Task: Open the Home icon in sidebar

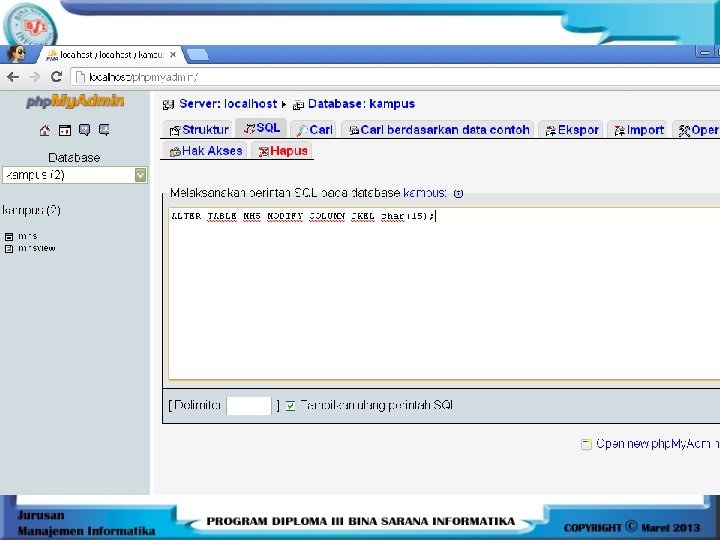Action: click(45, 130)
